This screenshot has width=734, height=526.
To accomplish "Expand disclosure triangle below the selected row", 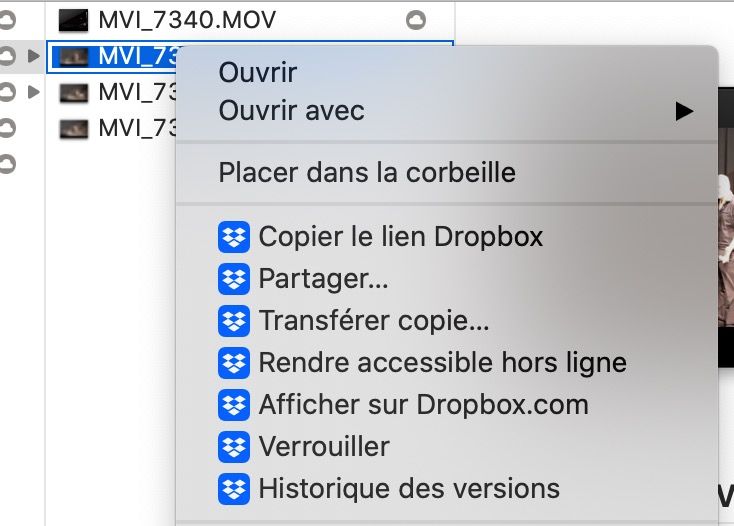I will point(36,92).
